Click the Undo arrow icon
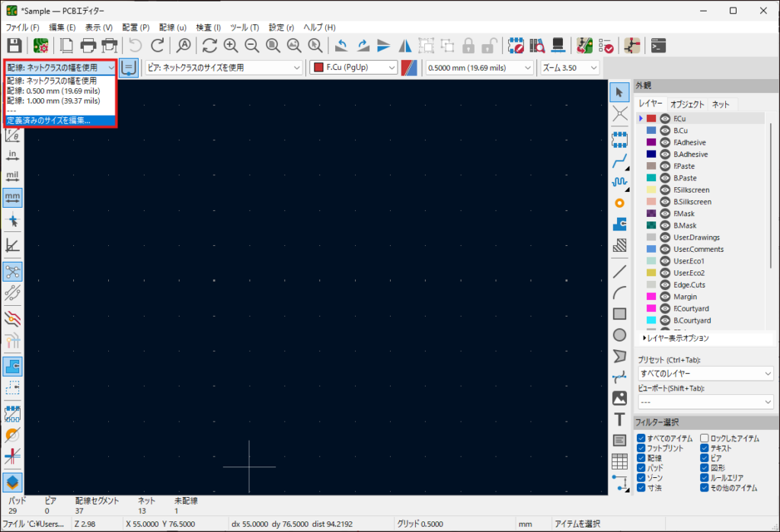This screenshot has height=532, width=780. tap(135, 45)
